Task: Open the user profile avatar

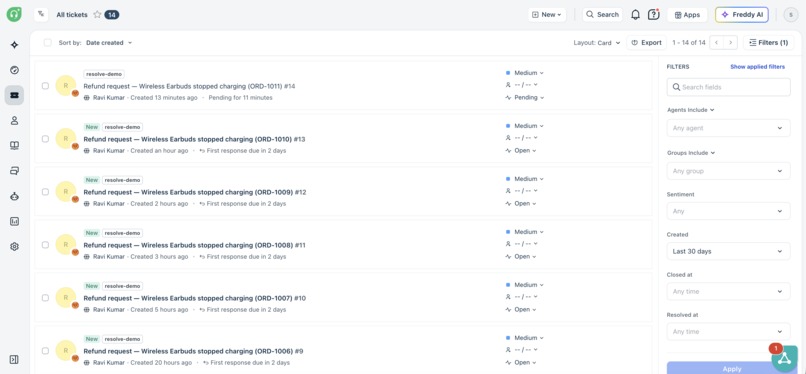Action: [791, 15]
